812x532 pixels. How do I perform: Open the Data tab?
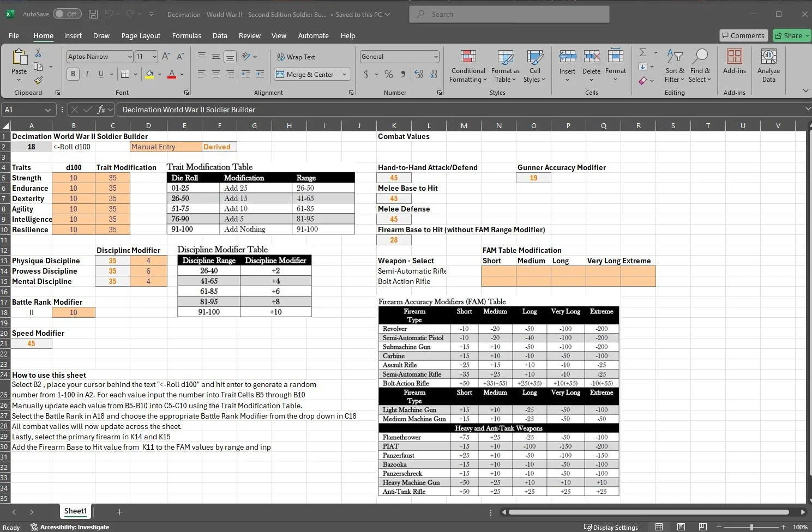(x=220, y=35)
